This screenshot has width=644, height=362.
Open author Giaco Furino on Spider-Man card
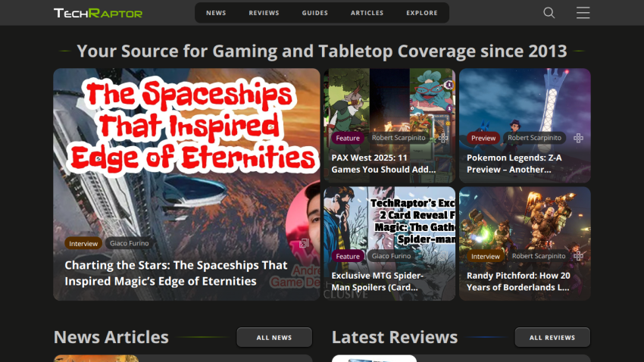point(392,256)
